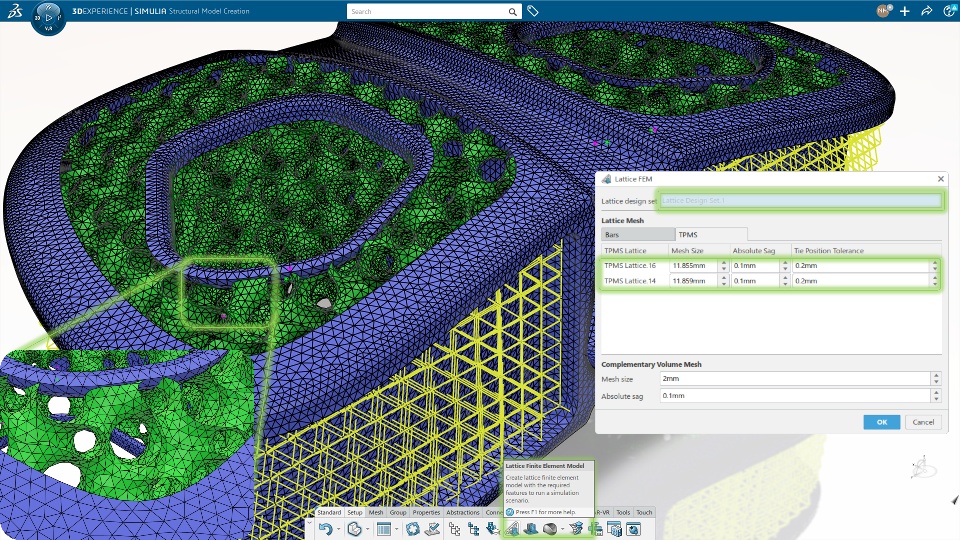Select the Bars tab in Lattice Mesh

click(638, 234)
